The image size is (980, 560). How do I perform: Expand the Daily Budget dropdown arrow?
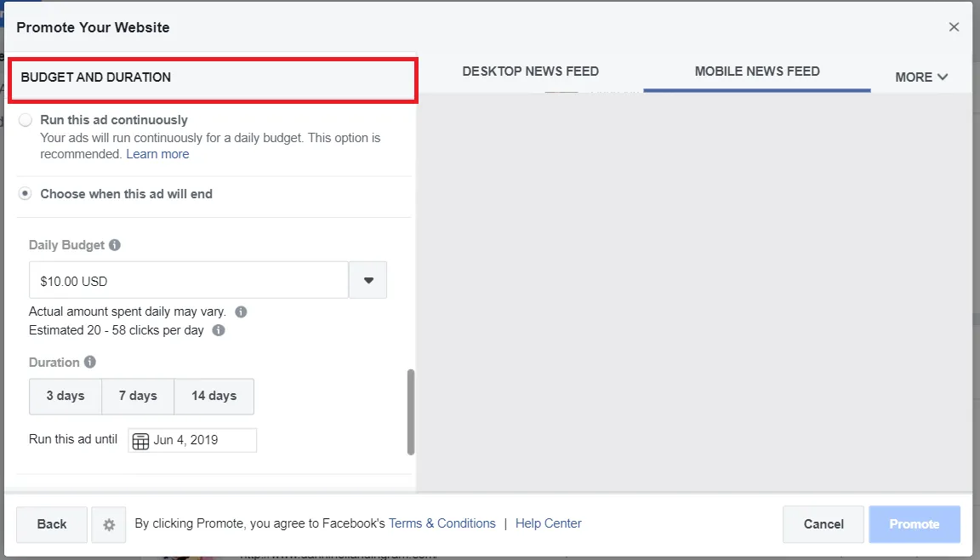click(x=368, y=280)
